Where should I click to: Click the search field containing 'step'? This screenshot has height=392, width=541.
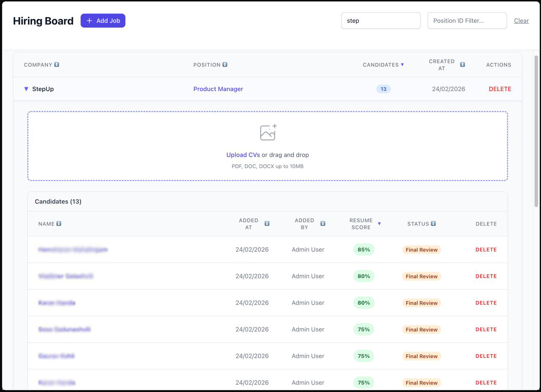pos(380,20)
